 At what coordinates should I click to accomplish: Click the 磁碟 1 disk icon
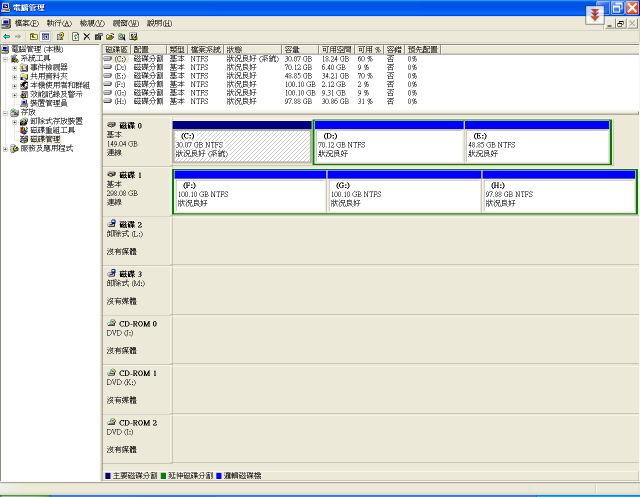[x=111, y=174]
